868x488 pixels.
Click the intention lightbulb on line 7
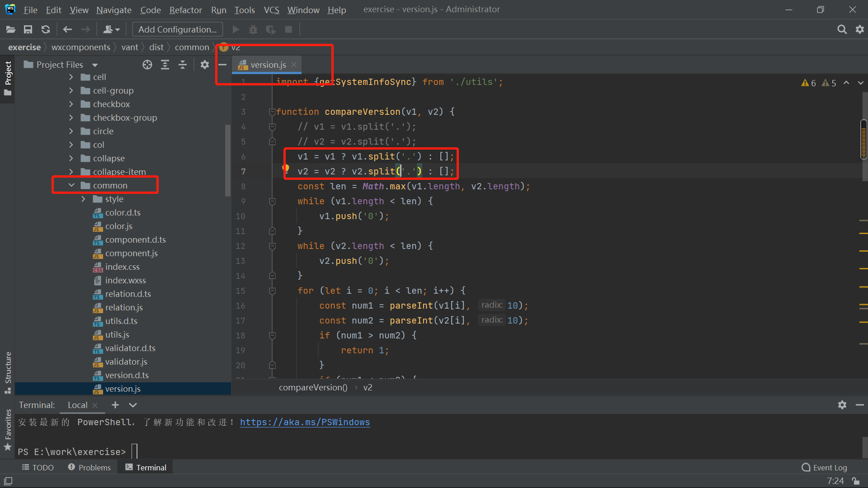coord(286,168)
